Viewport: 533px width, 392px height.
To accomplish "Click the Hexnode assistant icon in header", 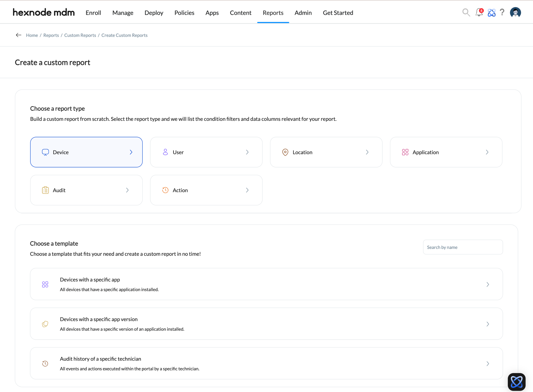I will 491,12.
